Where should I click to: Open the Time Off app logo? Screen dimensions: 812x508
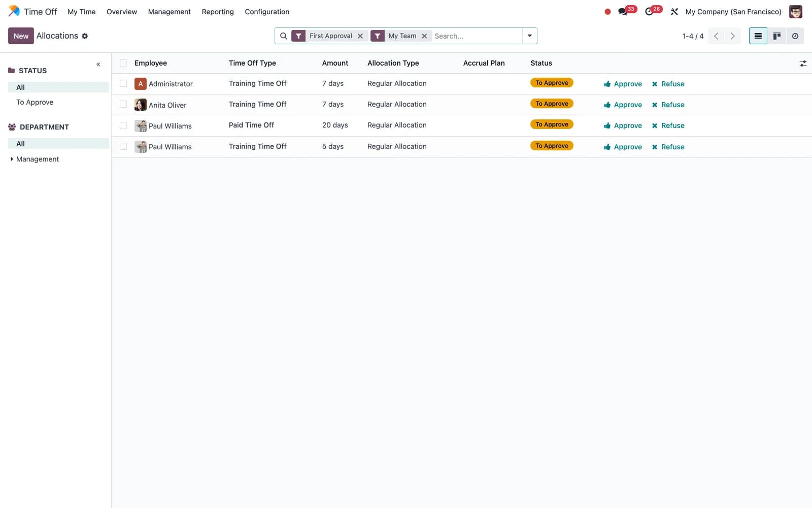pyautogui.click(x=14, y=11)
